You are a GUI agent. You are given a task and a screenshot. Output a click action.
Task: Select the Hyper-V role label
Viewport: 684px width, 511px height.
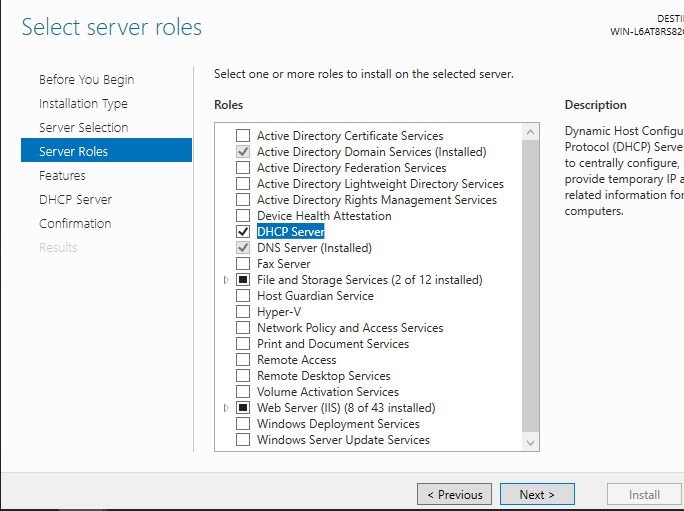pyautogui.click(x=279, y=312)
